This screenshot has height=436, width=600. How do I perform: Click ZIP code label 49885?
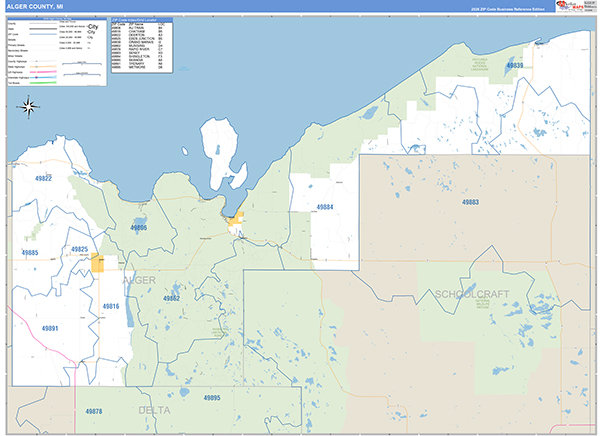(x=30, y=253)
